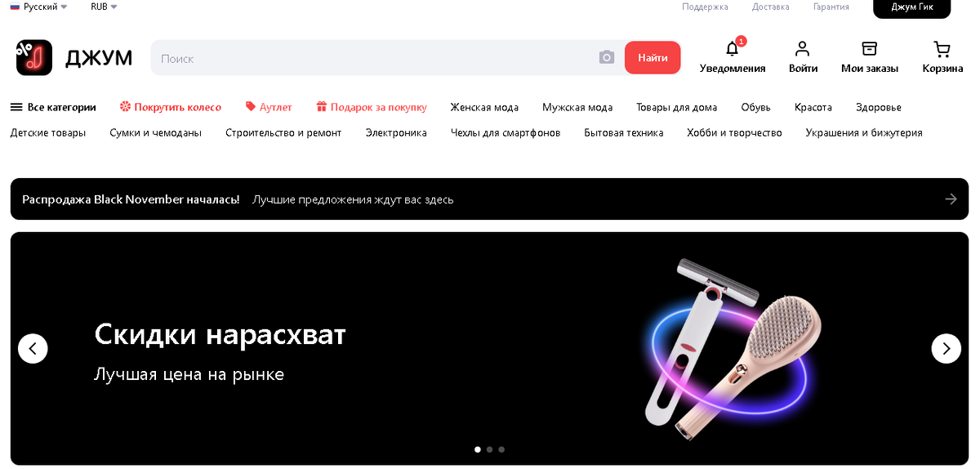Viewport: 980px width, 469px height.
Task: Open Мои заказы box icon
Action: (870, 49)
